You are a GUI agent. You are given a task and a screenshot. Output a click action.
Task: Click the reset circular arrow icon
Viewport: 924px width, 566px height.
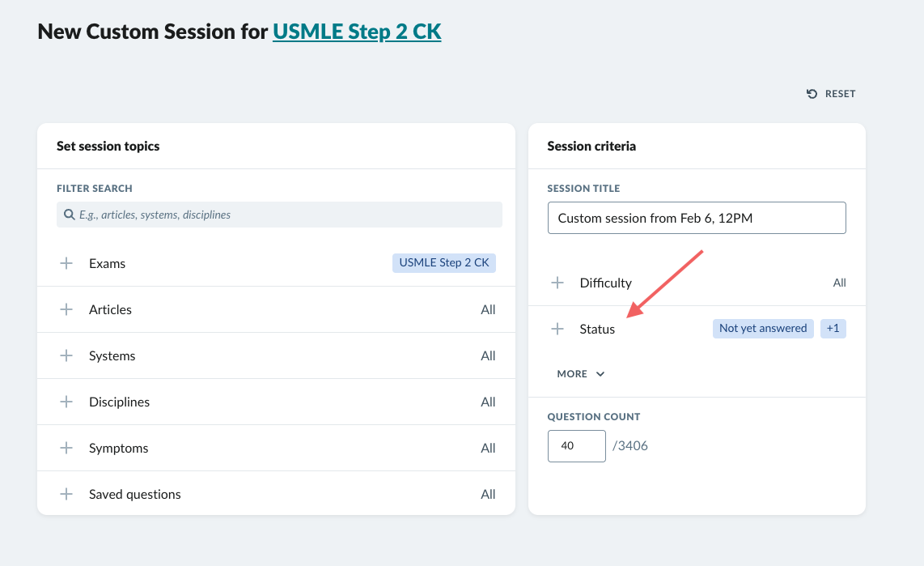(x=812, y=94)
